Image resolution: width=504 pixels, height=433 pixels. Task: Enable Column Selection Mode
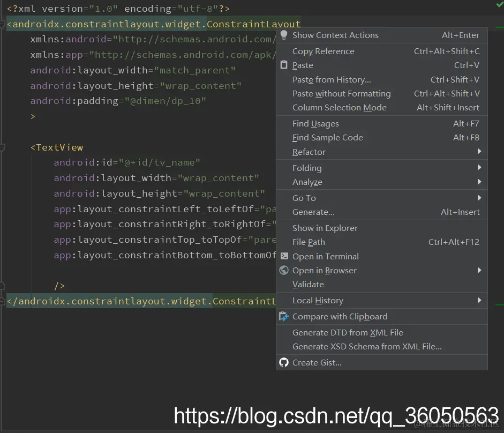click(381, 107)
